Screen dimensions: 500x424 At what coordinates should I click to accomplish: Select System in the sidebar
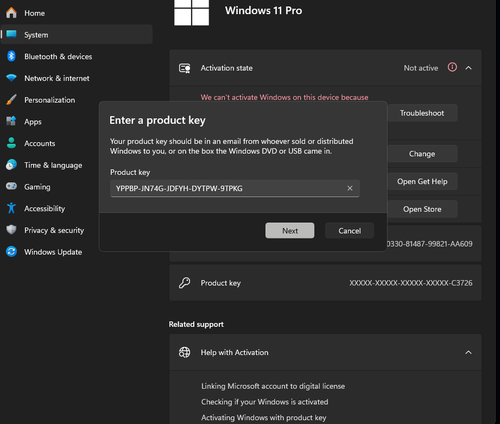click(77, 35)
